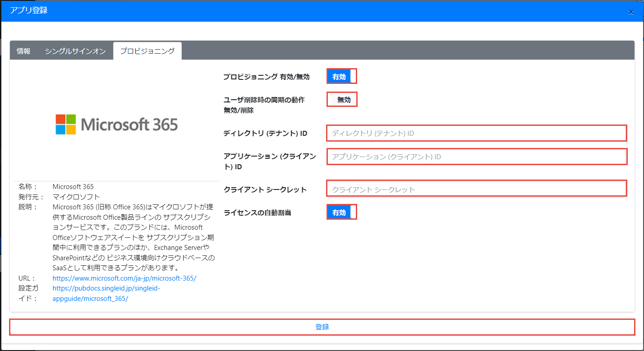
Task: Toggle the ユーザ削除時の同期の動作 switch
Action: (342, 100)
